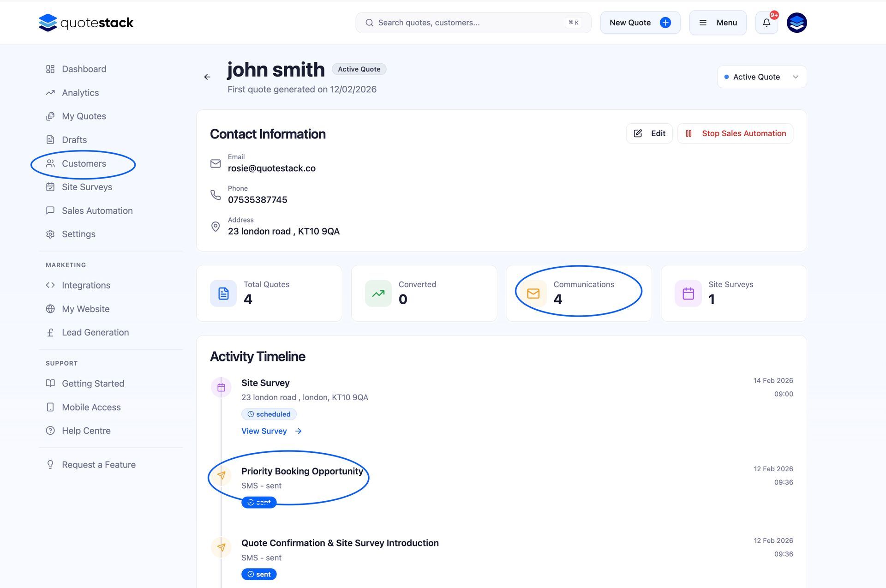Click the notification bell icon
Screen dimensions: 886x588
click(x=766, y=23)
